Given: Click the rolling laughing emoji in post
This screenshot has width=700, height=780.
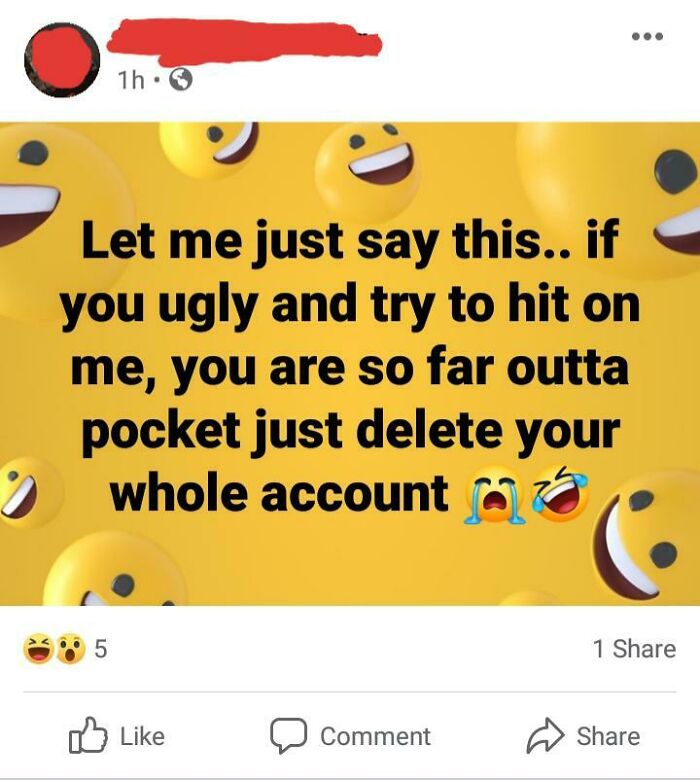Looking at the screenshot, I should pos(561,493).
